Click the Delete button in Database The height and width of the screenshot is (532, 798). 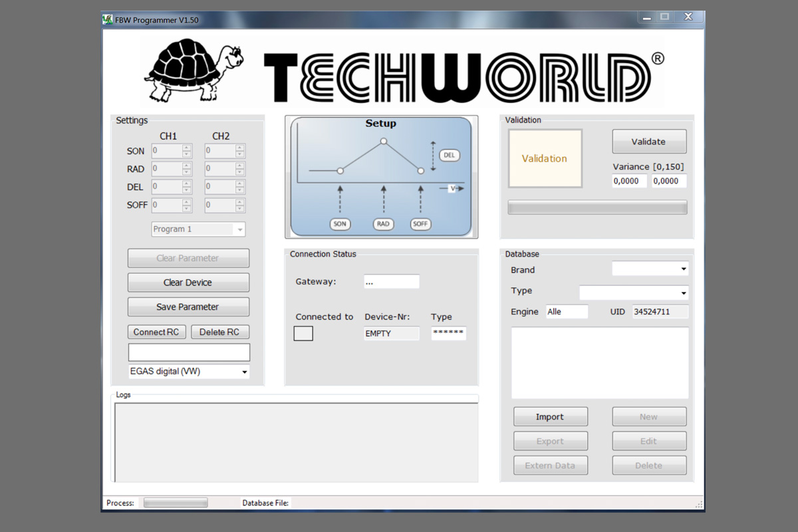[x=649, y=465]
